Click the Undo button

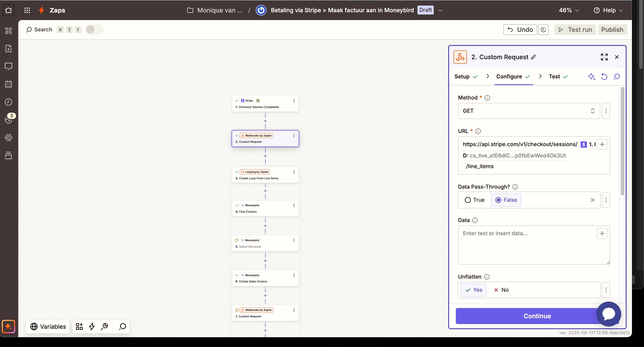click(520, 30)
